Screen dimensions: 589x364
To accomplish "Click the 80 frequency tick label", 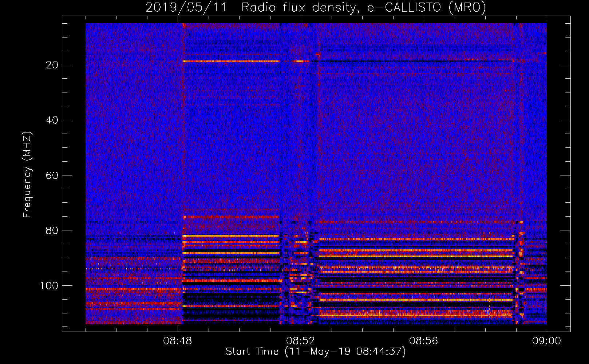I will click(x=52, y=230).
